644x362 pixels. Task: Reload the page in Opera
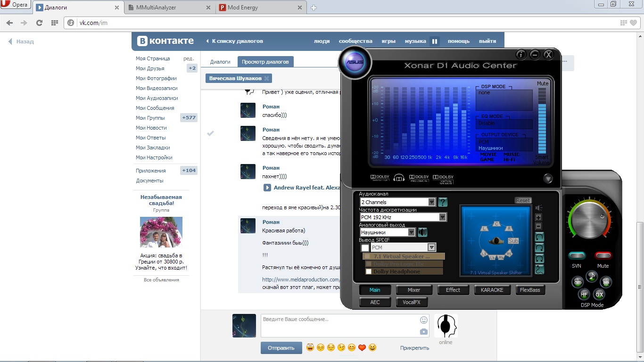[39, 23]
